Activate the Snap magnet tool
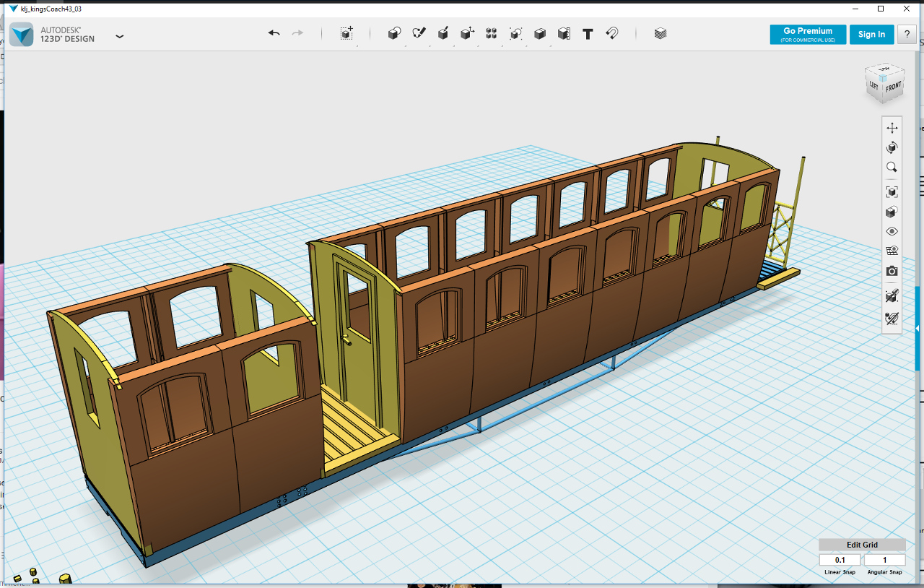Screen dimensions: 924x588 [x=612, y=33]
